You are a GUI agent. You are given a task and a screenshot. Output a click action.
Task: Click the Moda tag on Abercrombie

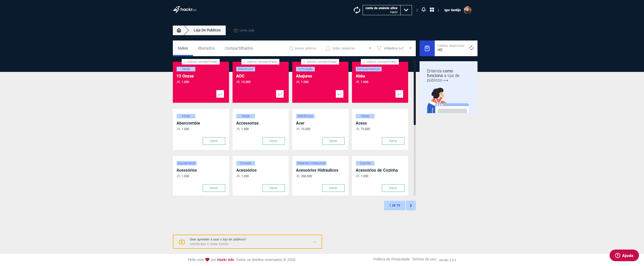tap(186, 116)
